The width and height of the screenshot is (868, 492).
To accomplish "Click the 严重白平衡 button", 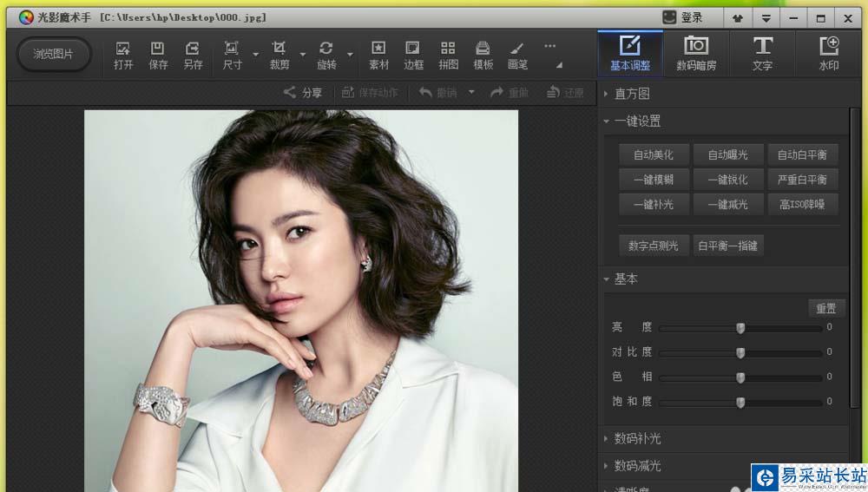I will pos(802,180).
